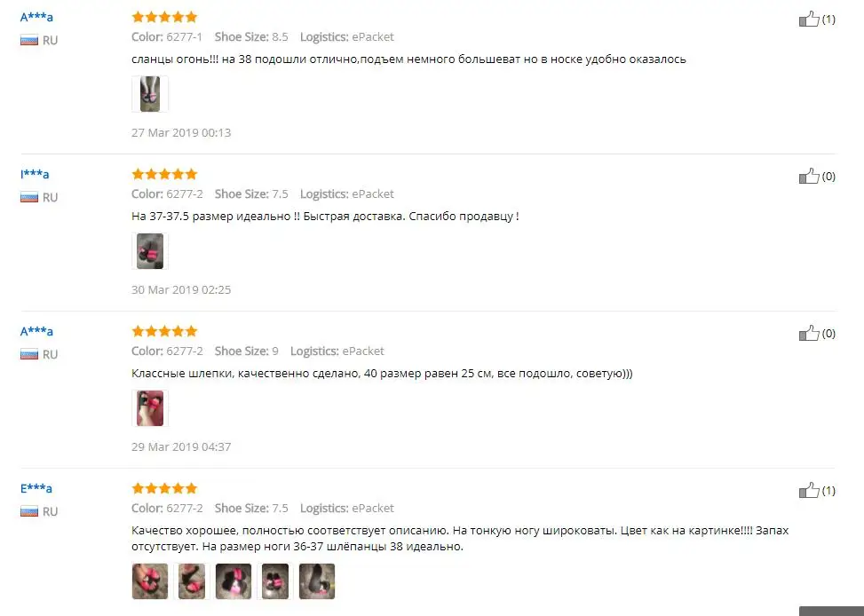864x616 pixels.
Task: Like the first review by A***a
Action: pyautogui.click(x=809, y=20)
